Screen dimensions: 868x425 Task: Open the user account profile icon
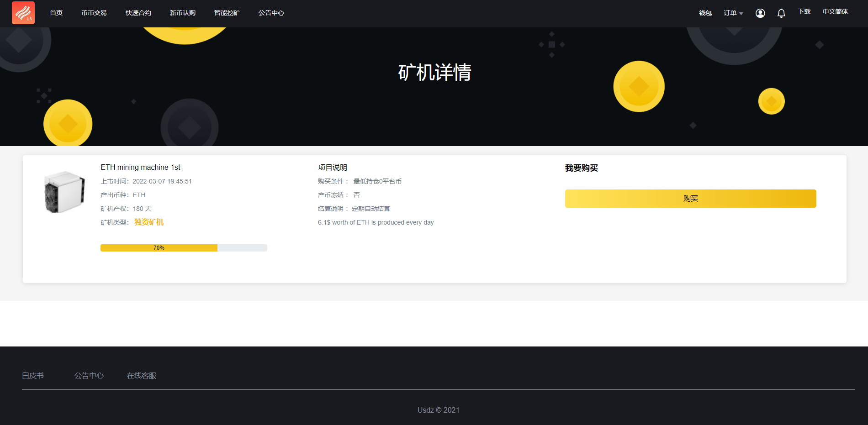pyautogui.click(x=760, y=13)
